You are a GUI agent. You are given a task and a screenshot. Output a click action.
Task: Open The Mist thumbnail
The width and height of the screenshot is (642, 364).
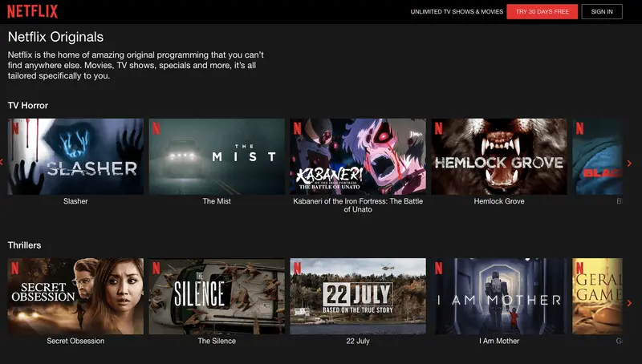click(217, 156)
